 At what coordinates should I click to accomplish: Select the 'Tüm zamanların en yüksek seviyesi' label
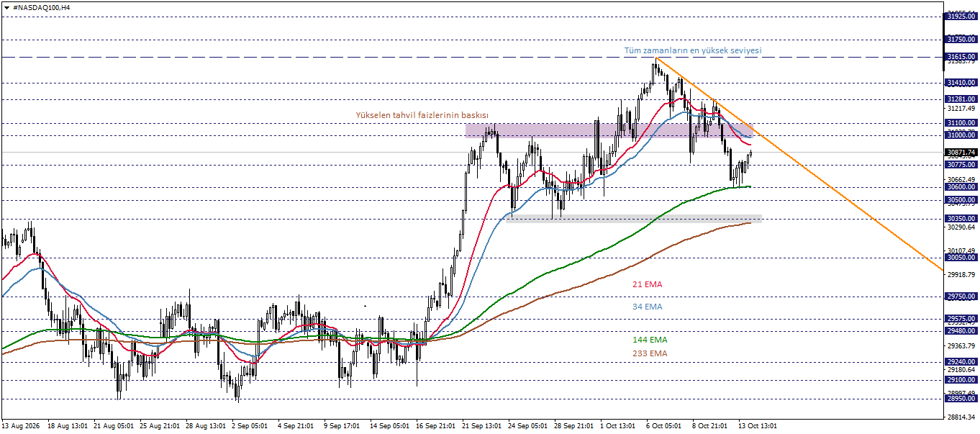tap(692, 51)
